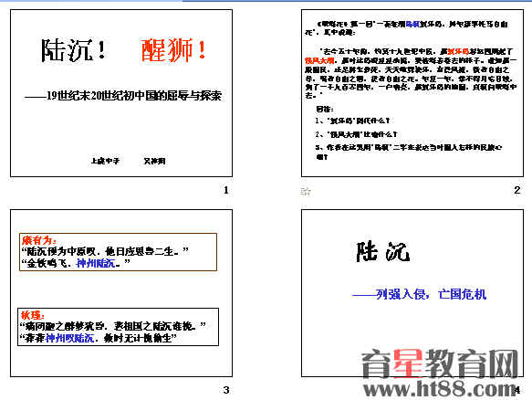Click slide number 3 label
Screen dimensions: 532x400
coord(226,390)
